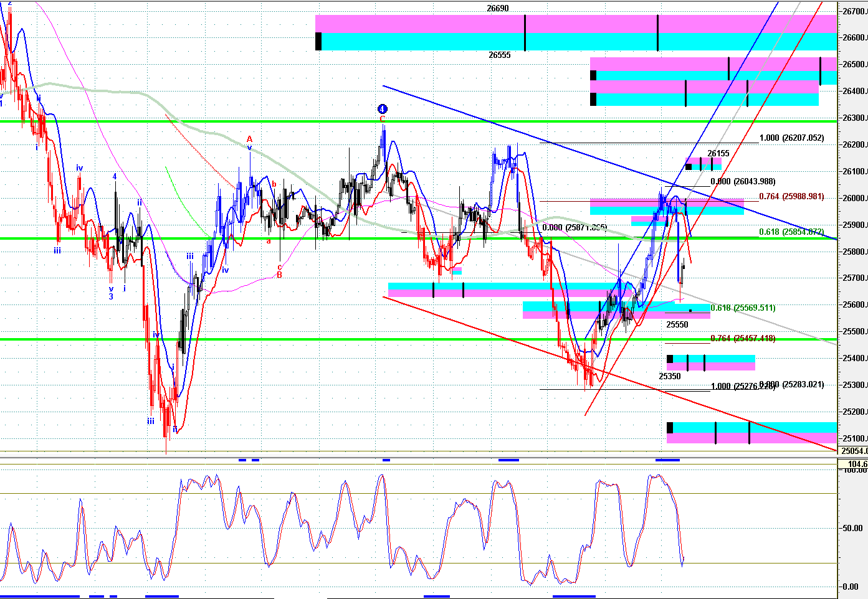Select the 0.618 (25569.511) retracement label

pyautogui.click(x=743, y=308)
